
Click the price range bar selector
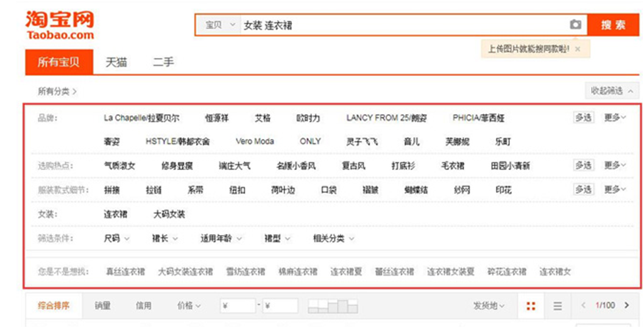click(333, 306)
